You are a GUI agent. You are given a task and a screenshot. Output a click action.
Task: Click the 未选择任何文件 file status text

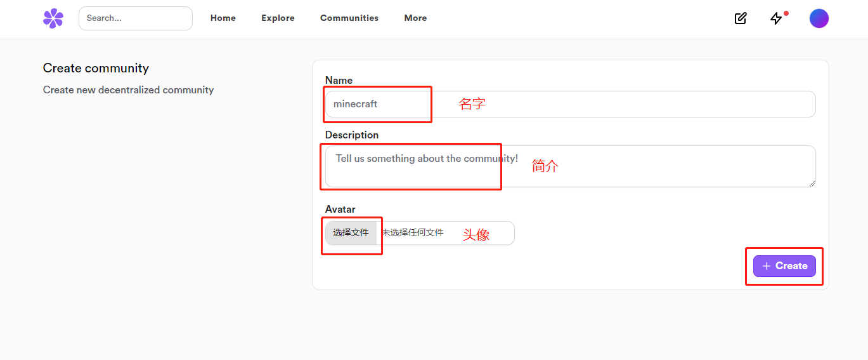[413, 233]
